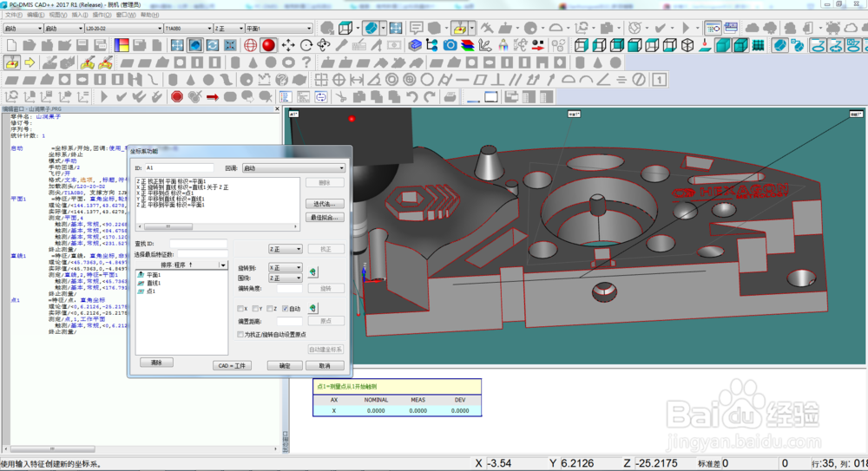Open the 帮助 menu
Viewport: 868px width, 471px height.
click(x=149, y=15)
